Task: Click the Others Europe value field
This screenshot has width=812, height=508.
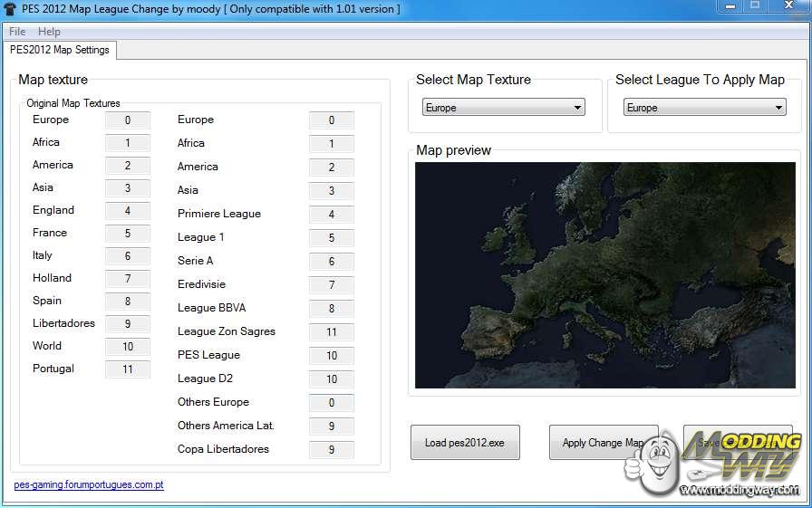Action: [331, 403]
